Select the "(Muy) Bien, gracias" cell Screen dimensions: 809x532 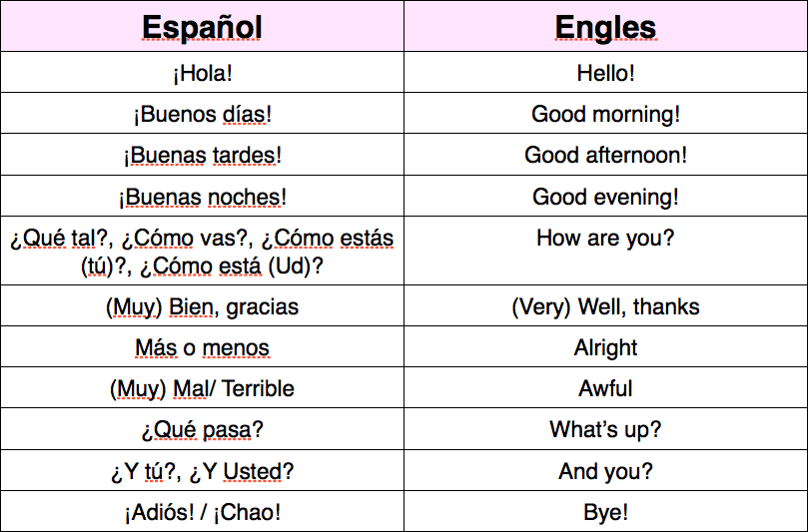[x=202, y=306]
